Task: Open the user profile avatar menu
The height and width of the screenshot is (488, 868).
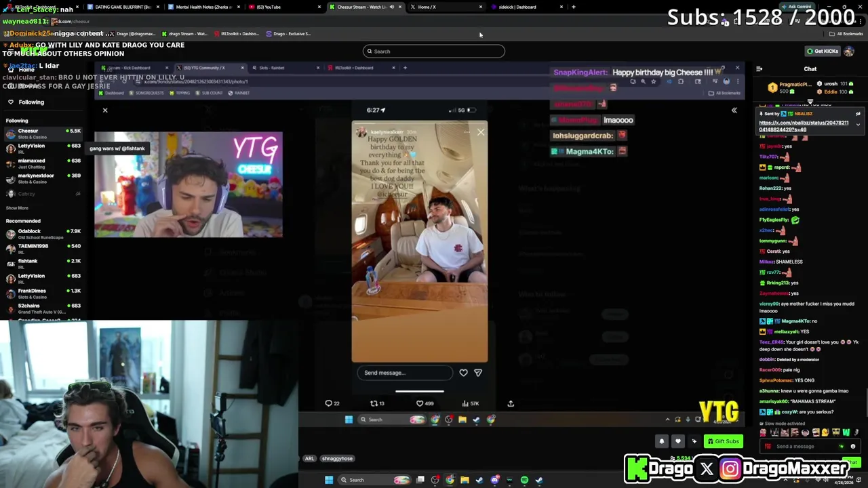Action: pyautogui.click(x=849, y=51)
